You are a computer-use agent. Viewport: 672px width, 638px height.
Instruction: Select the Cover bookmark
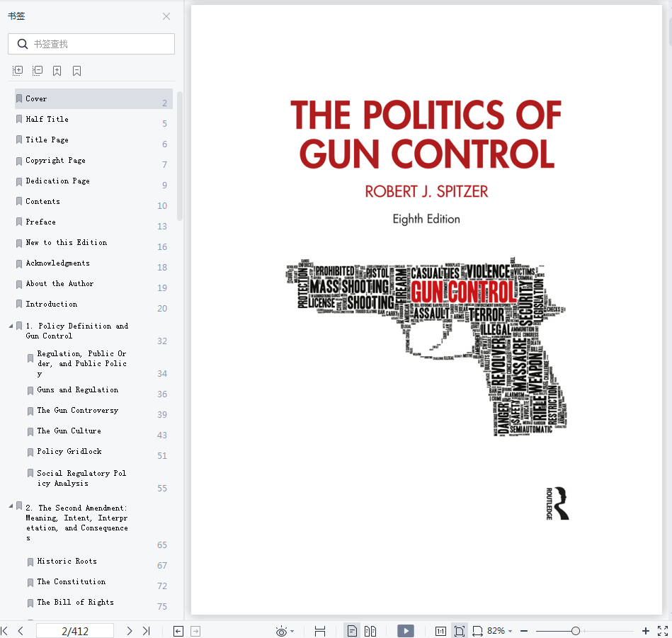pyautogui.click(x=93, y=98)
